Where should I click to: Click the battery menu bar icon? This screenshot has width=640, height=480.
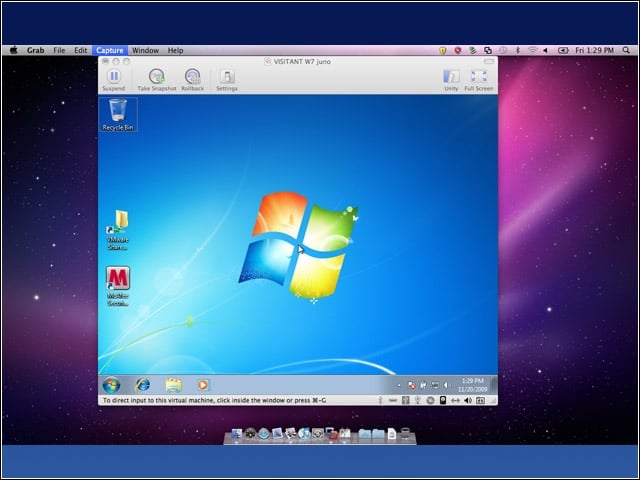[x=563, y=50]
